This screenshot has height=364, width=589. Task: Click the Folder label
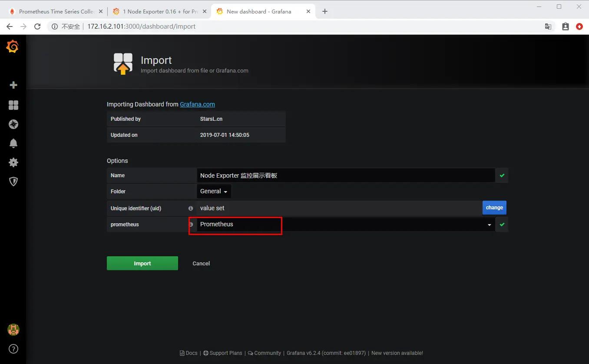(118, 192)
